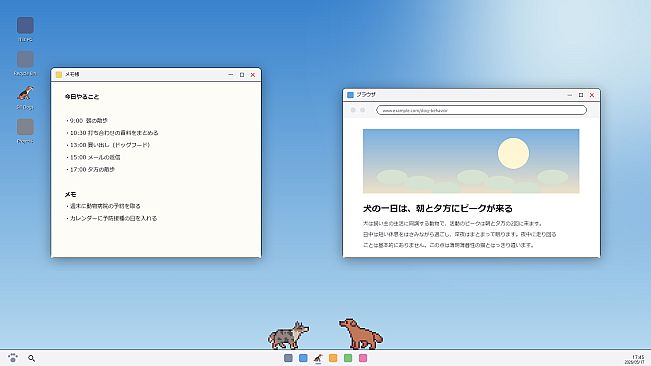
Task: Click the 13:00 (ドッグフード) memo line
Action: 108,145
